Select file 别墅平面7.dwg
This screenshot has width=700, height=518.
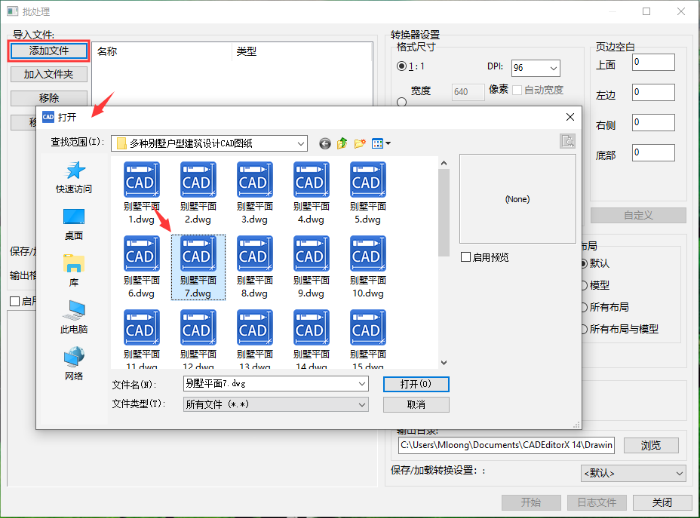[198, 267]
